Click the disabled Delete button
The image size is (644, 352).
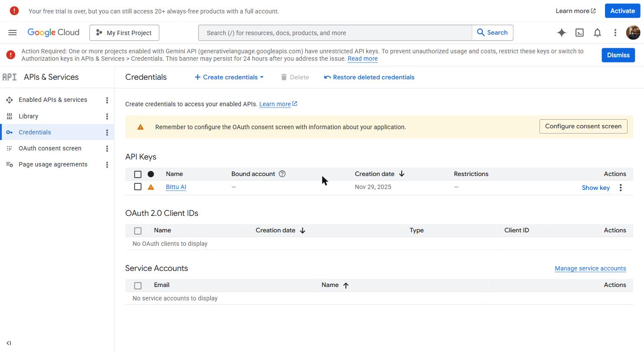[295, 77]
